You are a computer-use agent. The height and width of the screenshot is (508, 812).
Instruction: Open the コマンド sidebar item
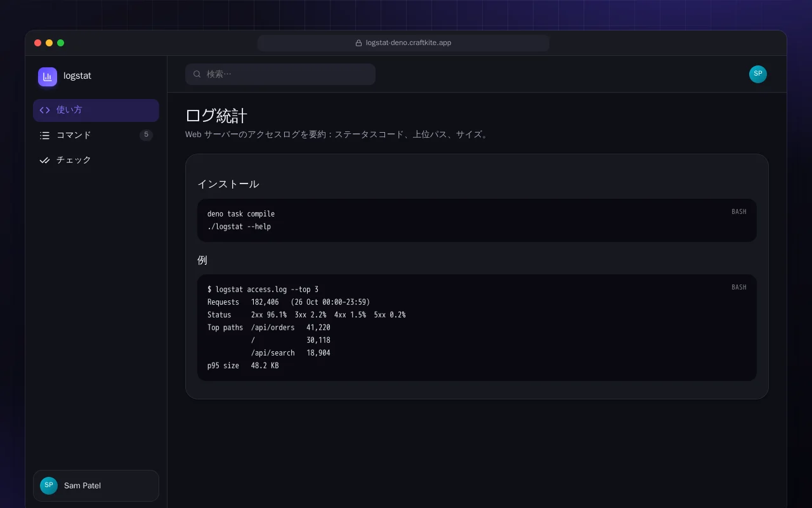(x=96, y=135)
